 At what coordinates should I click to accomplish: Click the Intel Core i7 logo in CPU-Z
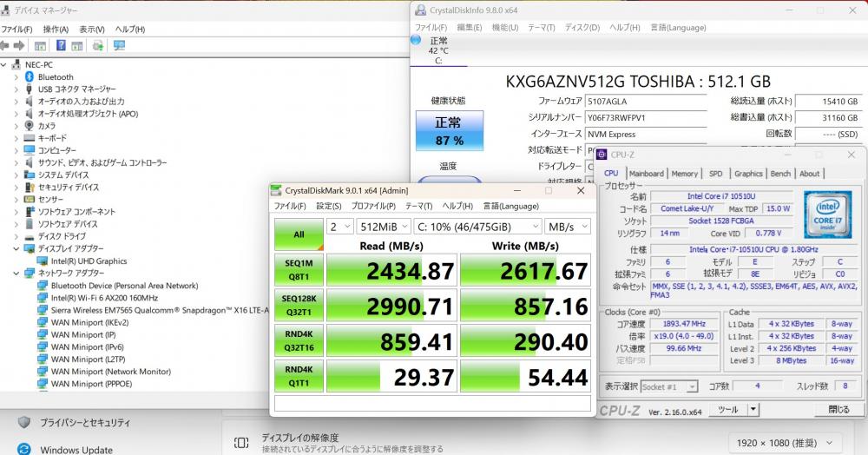point(827,214)
